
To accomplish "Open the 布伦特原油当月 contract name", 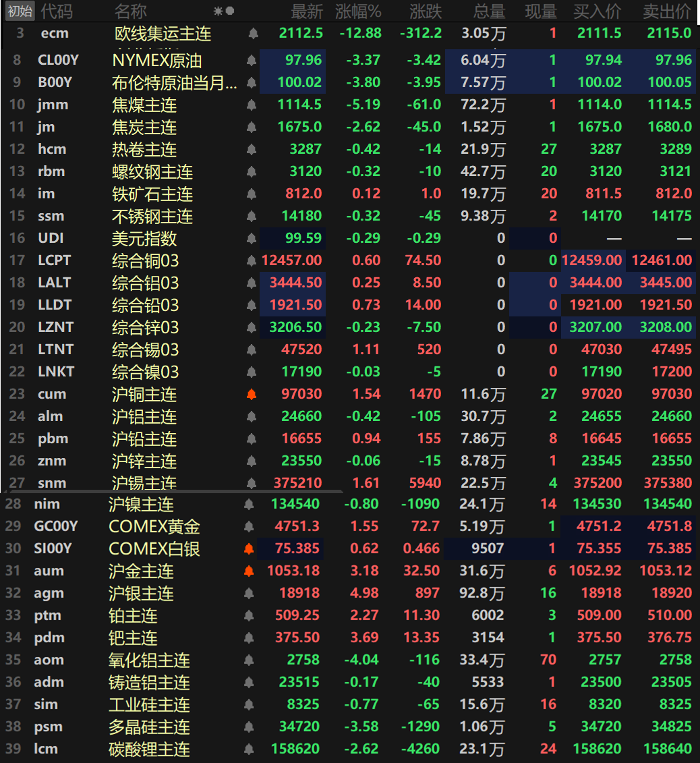I will (174, 83).
